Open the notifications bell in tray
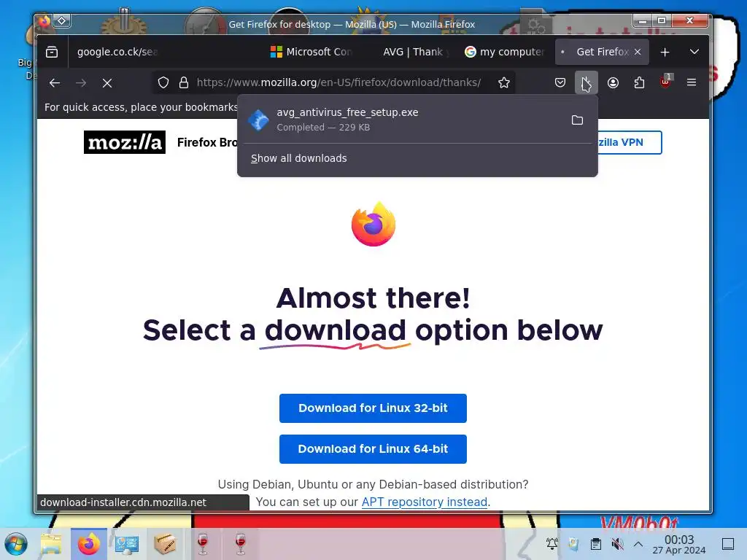Image resolution: width=747 pixels, height=560 pixels. (552, 544)
